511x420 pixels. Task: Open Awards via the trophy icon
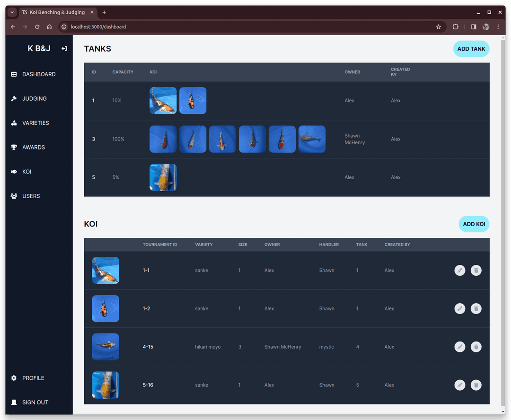[x=14, y=147]
